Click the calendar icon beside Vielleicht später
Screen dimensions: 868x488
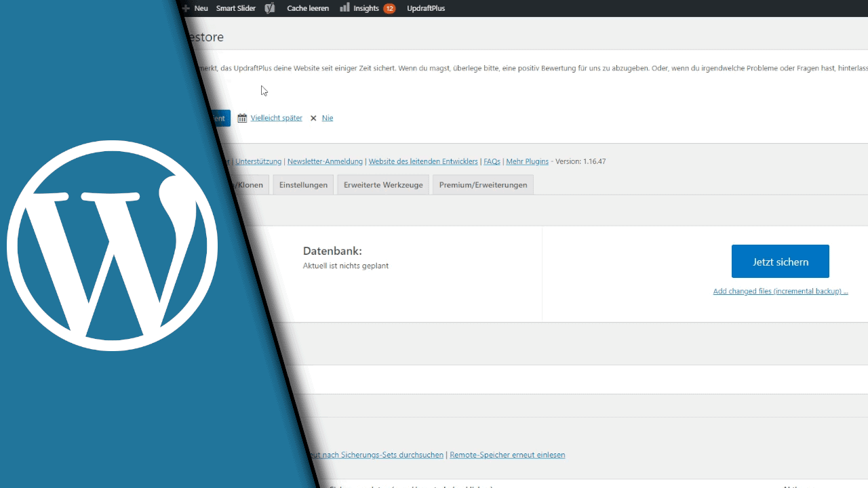coord(242,118)
